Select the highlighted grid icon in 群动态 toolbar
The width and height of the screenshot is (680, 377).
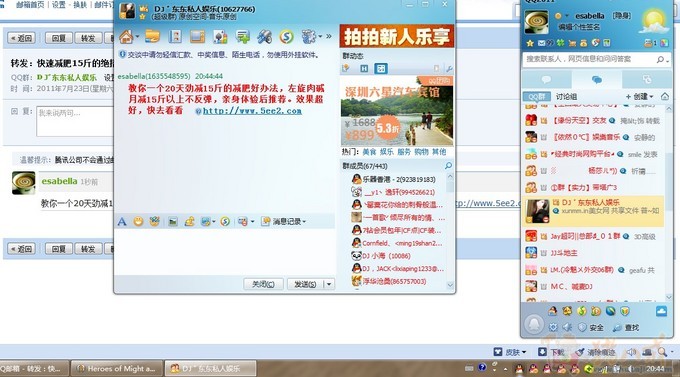(x=381, y=69)
